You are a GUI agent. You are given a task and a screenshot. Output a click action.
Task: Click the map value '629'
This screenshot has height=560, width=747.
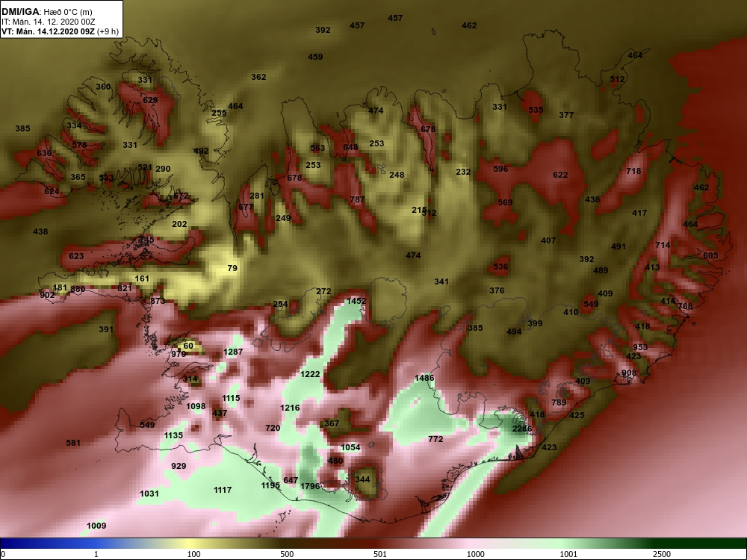pos(150,100)
